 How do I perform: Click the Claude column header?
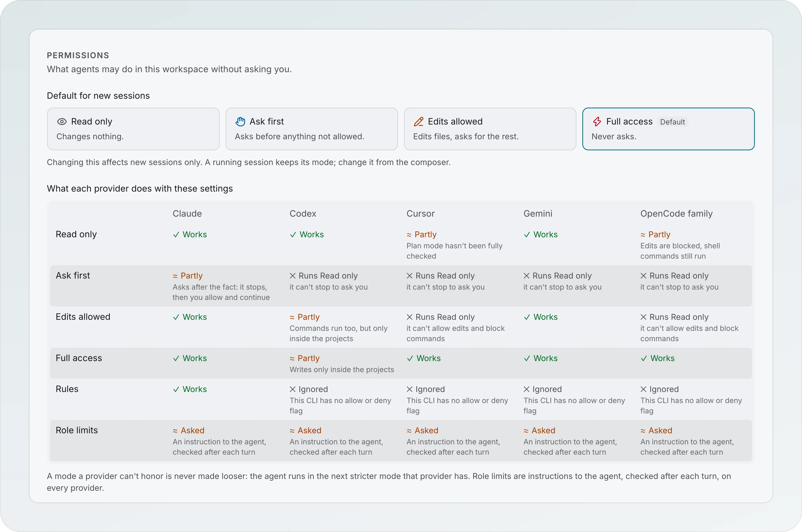[187, 213]
